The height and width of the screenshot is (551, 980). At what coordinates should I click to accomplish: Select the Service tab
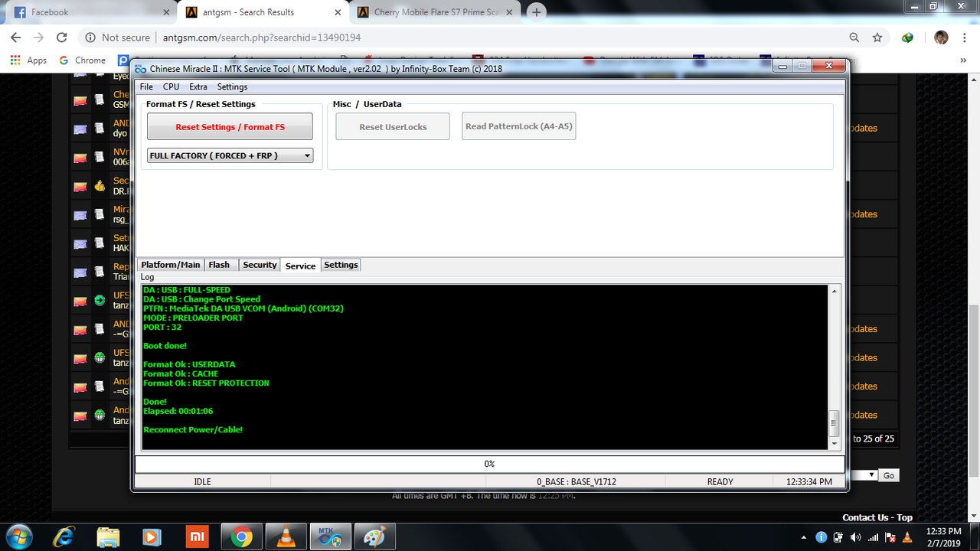tap(300, 266)
